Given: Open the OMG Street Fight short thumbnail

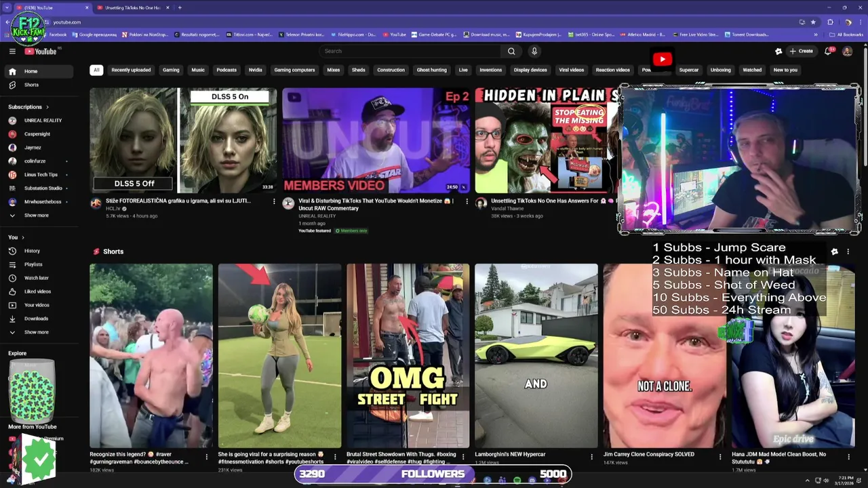Looking at the screenshot, I should (408, 356).
